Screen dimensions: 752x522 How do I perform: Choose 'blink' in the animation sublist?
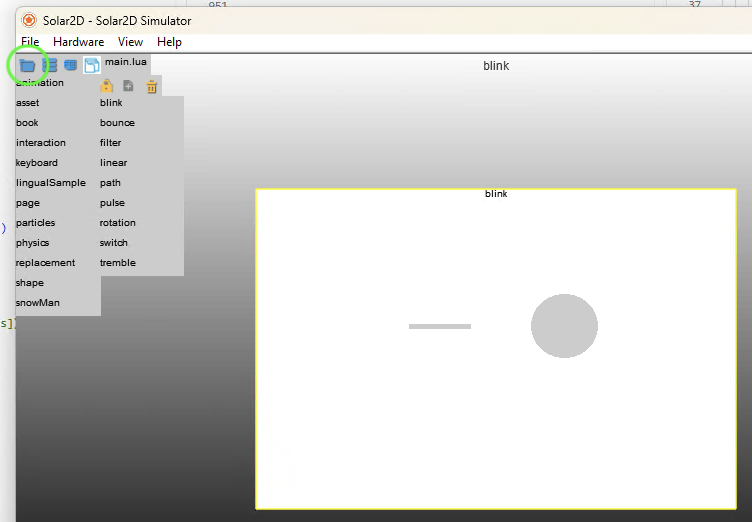pyautogui.click(x=111, y=103)
